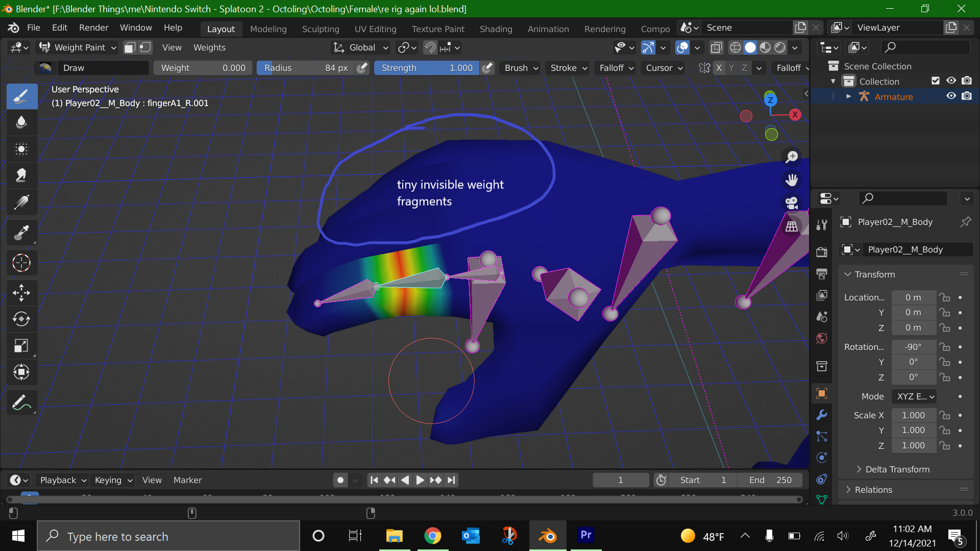Toggle X-ray mode button
This screenshot has width=980, height=551.
tap(717, 47)
